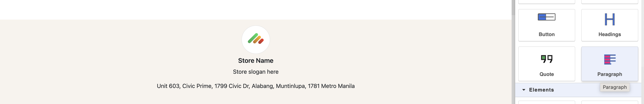This screenshot has width=644, height=104.
Task: Click the Paragraph tooltip popup
Action: point(614,87)
